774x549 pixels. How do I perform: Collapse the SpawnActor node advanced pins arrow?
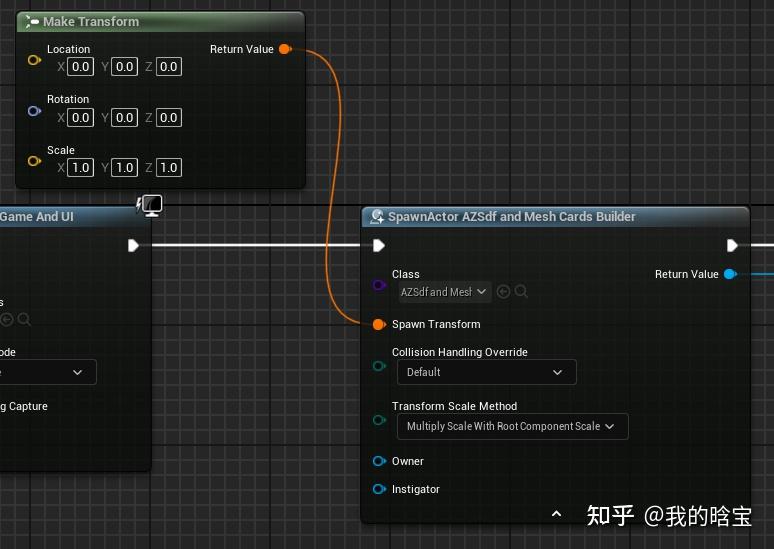click(556, 514)
